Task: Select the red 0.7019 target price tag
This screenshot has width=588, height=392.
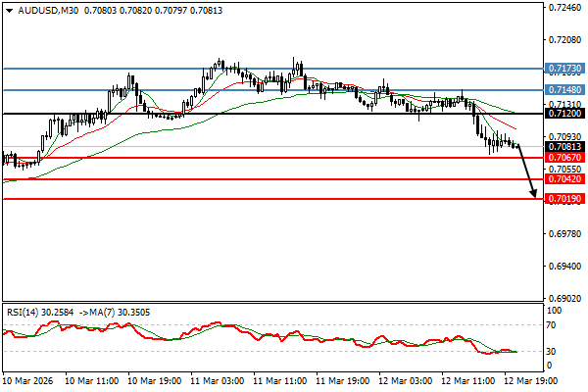Action: click(564, 198)
